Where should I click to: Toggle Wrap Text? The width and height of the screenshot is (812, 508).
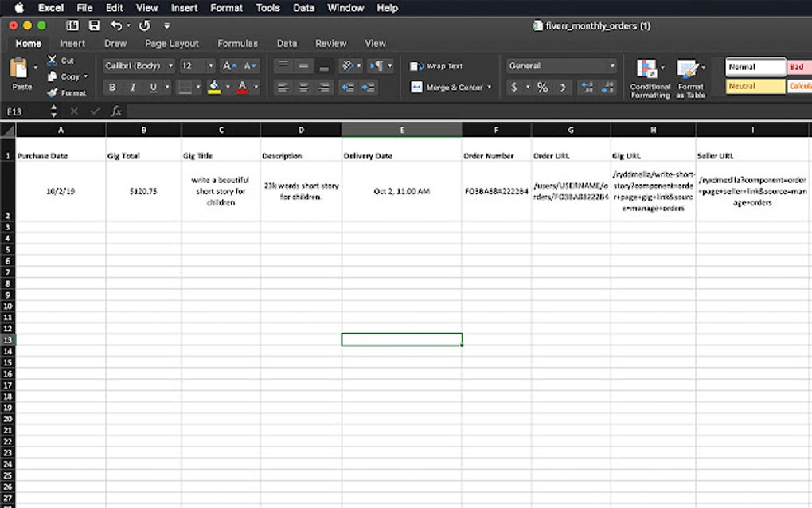click(x=436, y=66)
